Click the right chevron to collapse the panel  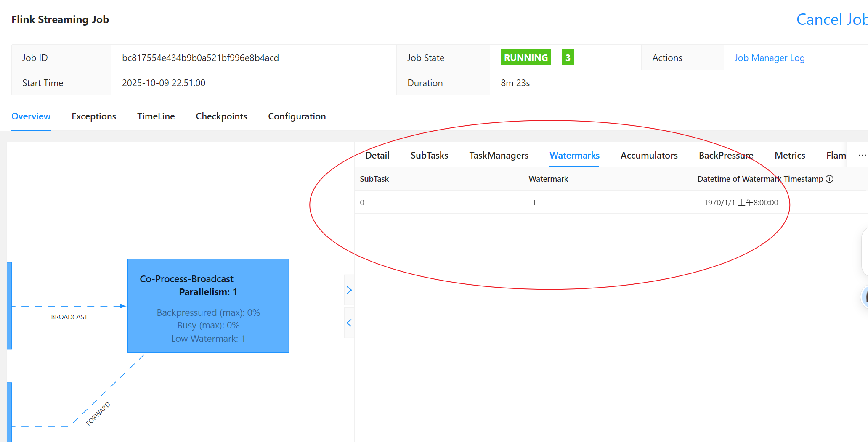(x=349, y=290)
